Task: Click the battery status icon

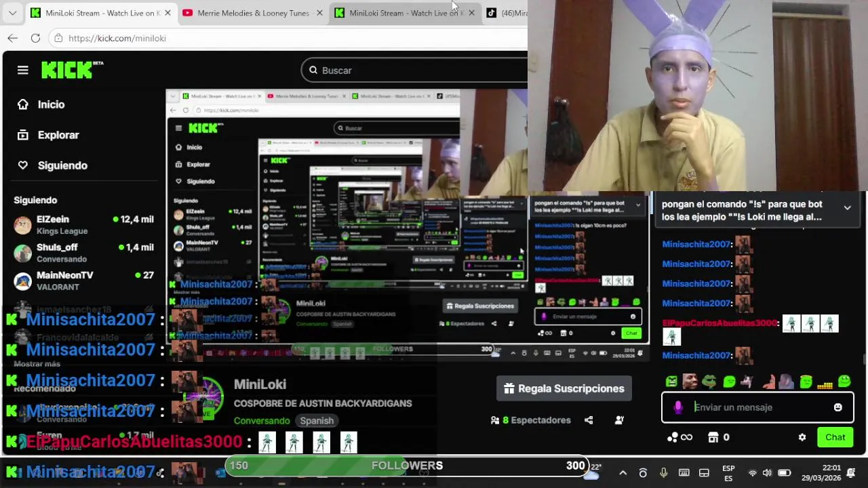Action: point(784,473)
